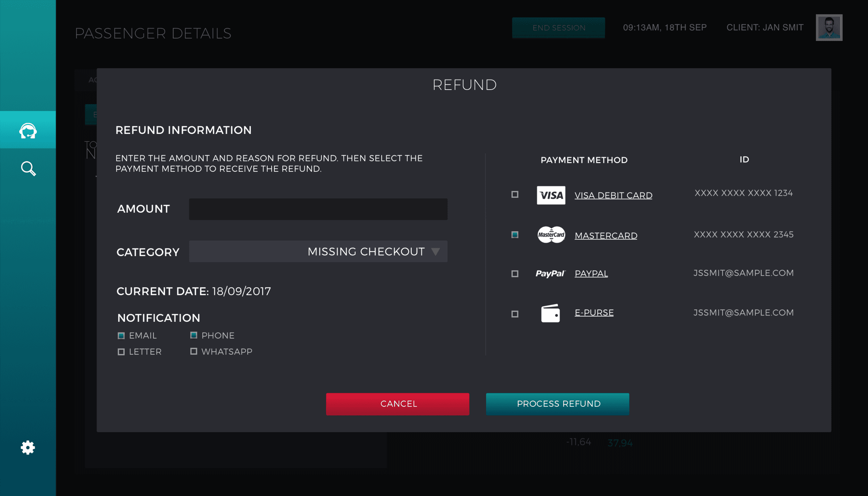
Task: Click the MasterCard logo icon
Action: tap(551, 235)
